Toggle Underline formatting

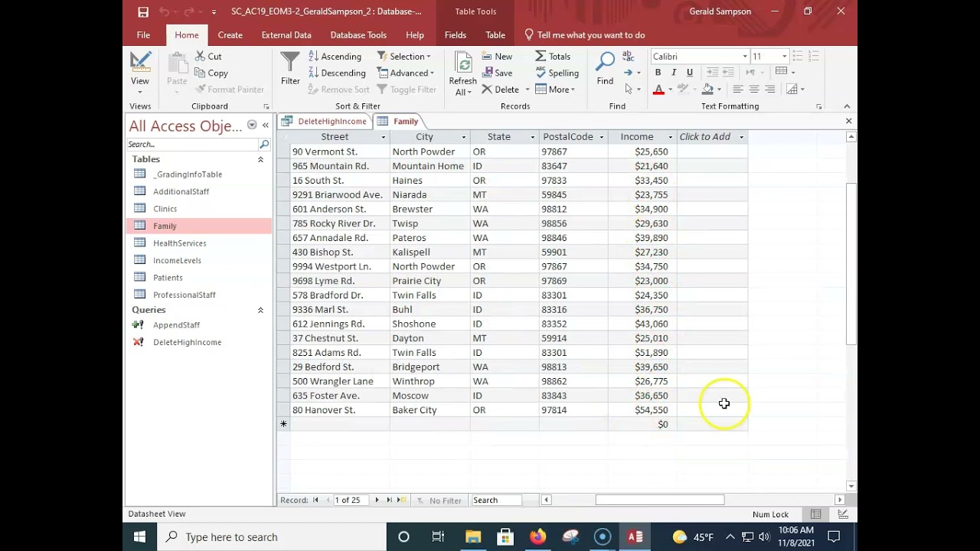pos(690,73)
